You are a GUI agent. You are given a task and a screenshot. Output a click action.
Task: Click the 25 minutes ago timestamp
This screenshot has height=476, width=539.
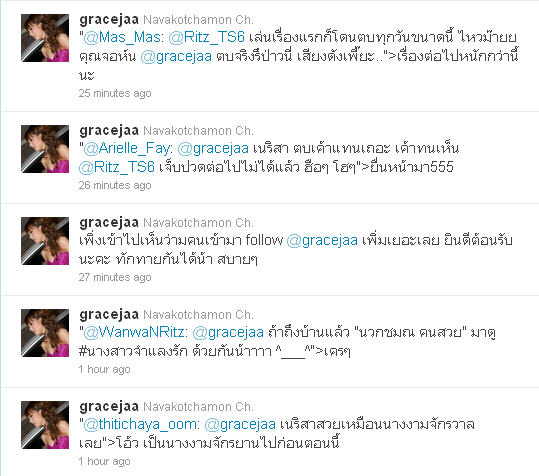[x=115, y=93]
